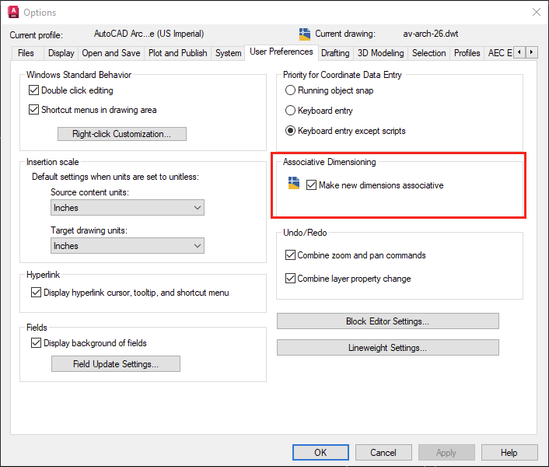Toggle Double click editing checkbox
Image resolution: width=549 pixels, height=467 pixels.
tap(34, 90)
